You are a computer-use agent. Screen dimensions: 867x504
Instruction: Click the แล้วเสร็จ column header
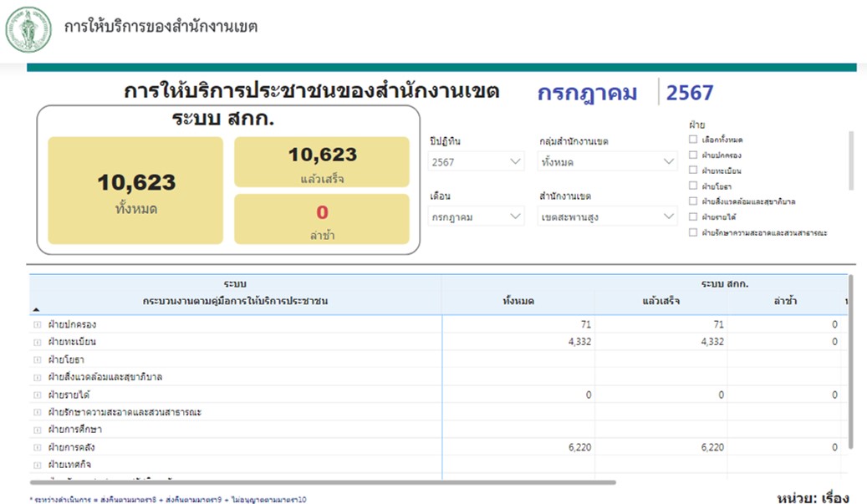pos(660,301)
